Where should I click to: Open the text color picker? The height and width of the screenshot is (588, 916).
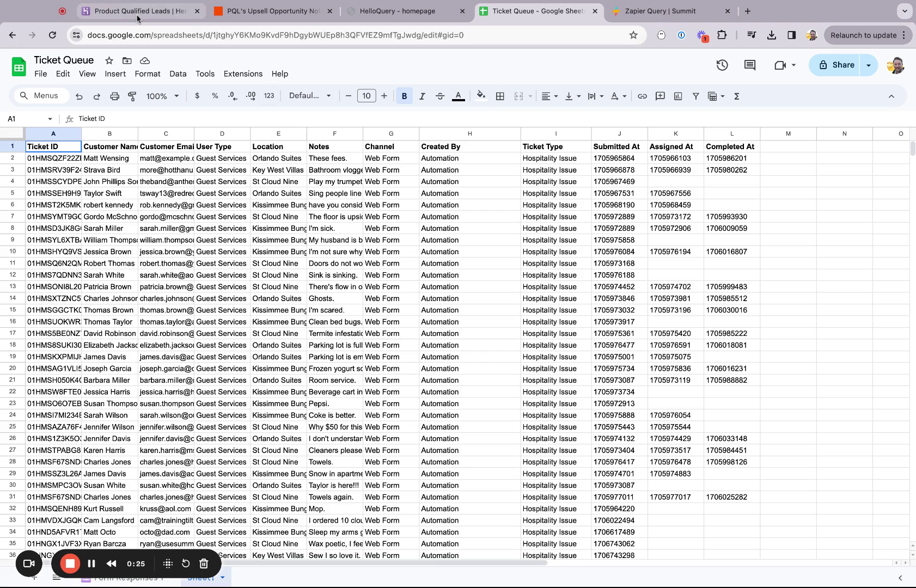point(459,96)
